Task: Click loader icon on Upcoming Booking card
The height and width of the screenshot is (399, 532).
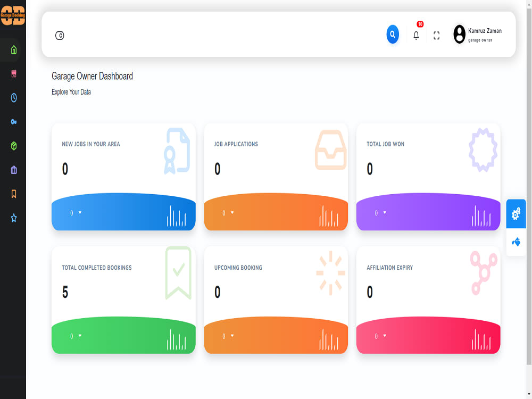Action: click(330, 273)
